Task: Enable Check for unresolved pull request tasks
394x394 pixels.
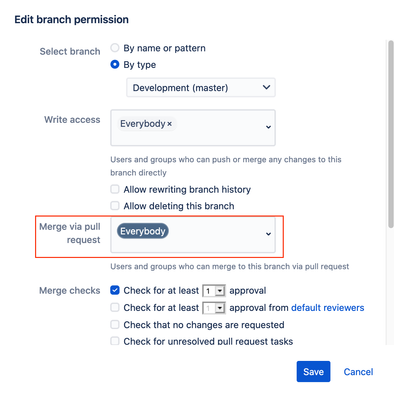Action: (x=115, y=341)
